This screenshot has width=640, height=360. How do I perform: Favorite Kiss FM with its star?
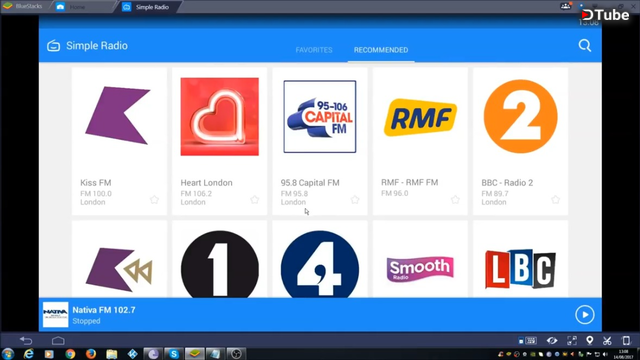point(154,200)
